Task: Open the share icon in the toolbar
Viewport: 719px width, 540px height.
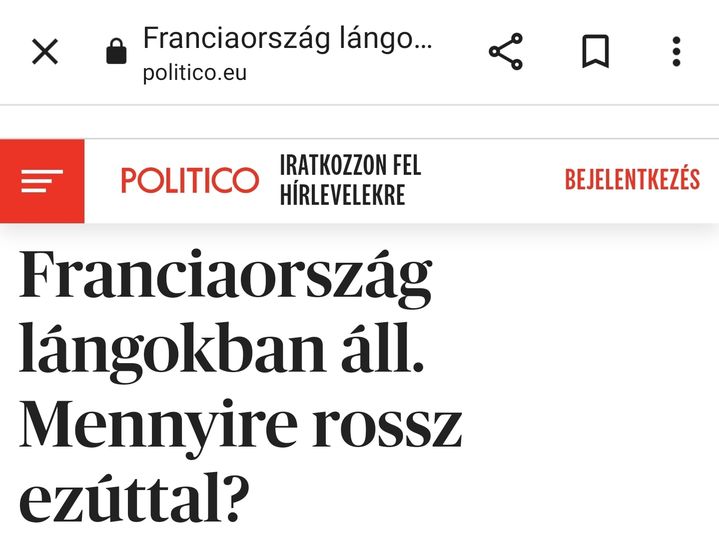Action: (x=506, y=52)
